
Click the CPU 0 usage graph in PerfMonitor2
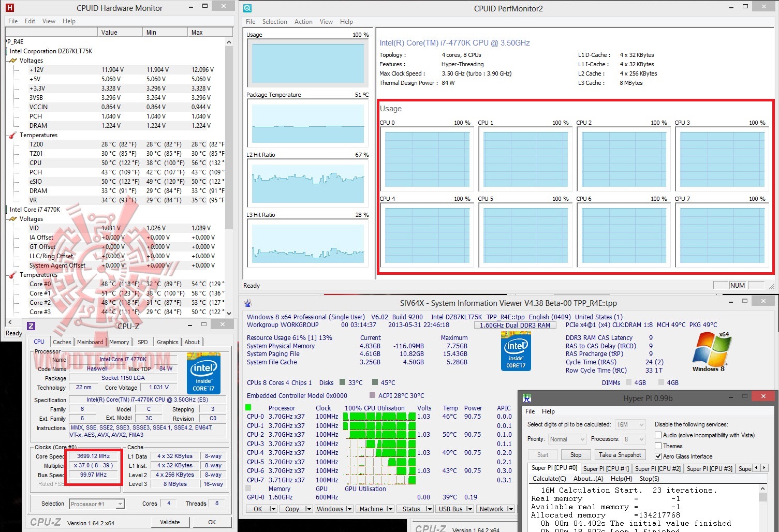427,159
